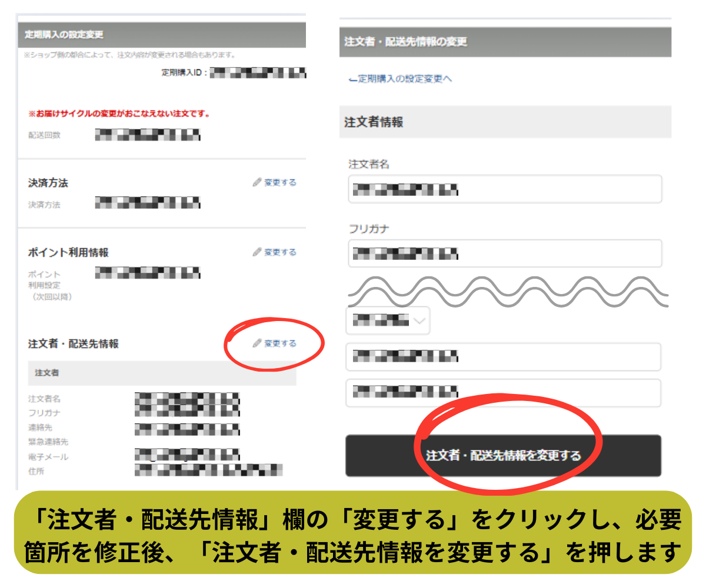Click the gray 注文者 subsection header
Viewport: 706px width, 588px height.
click(162, 373)
